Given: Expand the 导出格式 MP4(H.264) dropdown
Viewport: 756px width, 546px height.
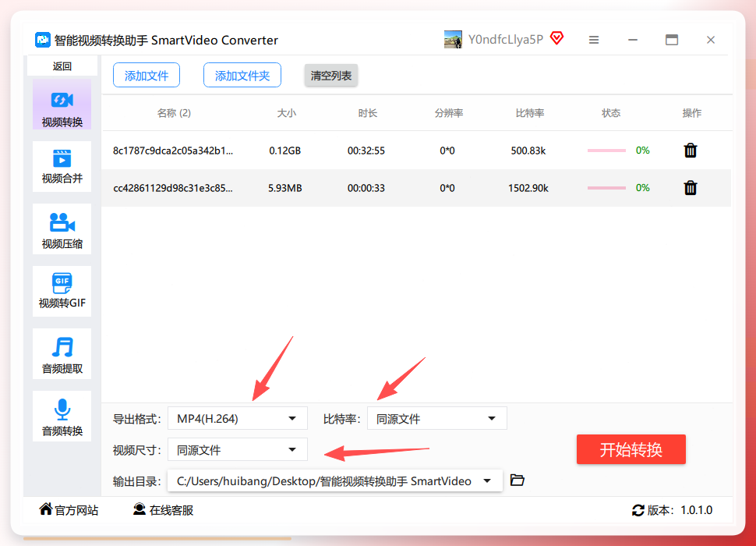Looking at the screenshot, I should [237, 418].
